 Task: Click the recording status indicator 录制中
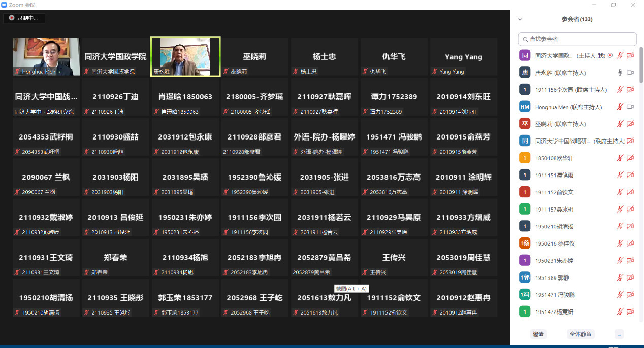click(24, 18)
